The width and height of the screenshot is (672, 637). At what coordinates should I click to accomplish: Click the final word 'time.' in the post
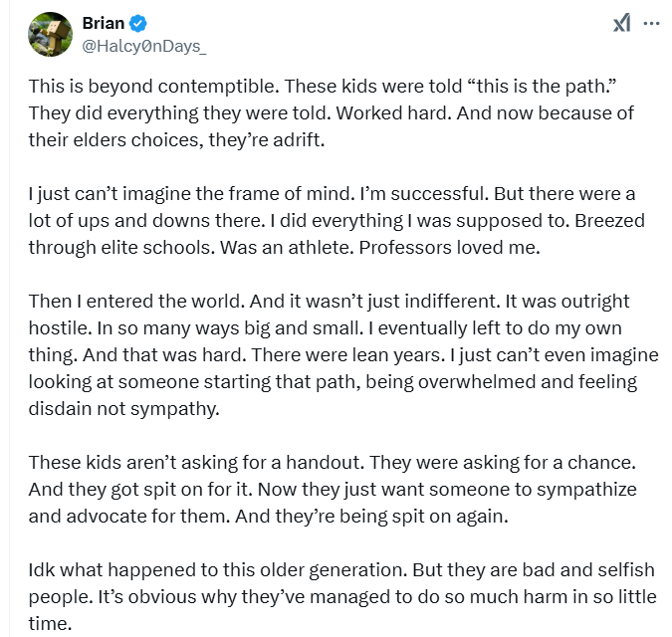point(50,624)
